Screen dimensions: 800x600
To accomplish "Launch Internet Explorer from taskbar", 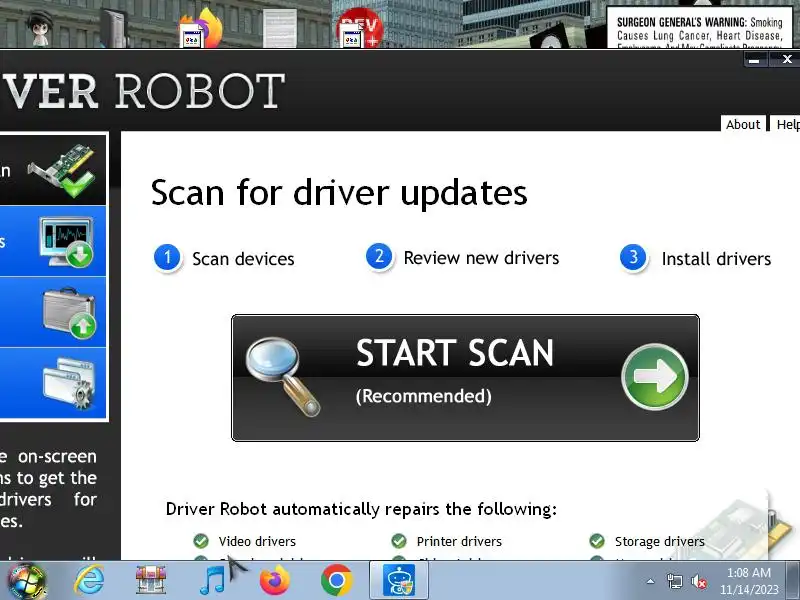I will (89, 581).
